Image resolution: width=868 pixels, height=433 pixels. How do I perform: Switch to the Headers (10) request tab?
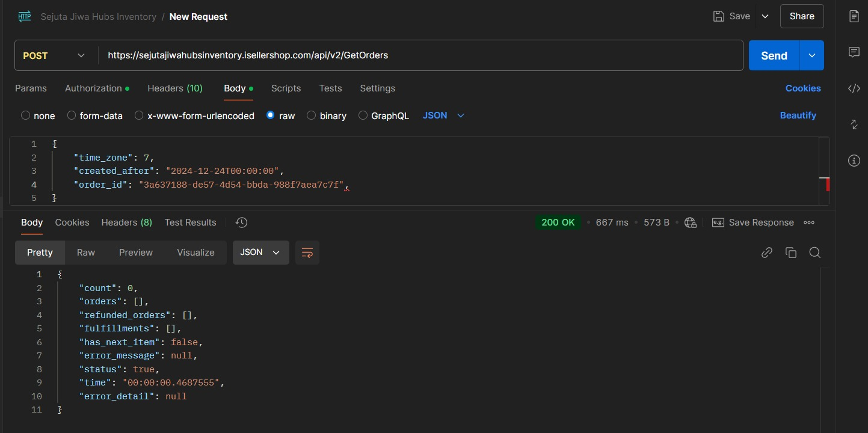174,88
